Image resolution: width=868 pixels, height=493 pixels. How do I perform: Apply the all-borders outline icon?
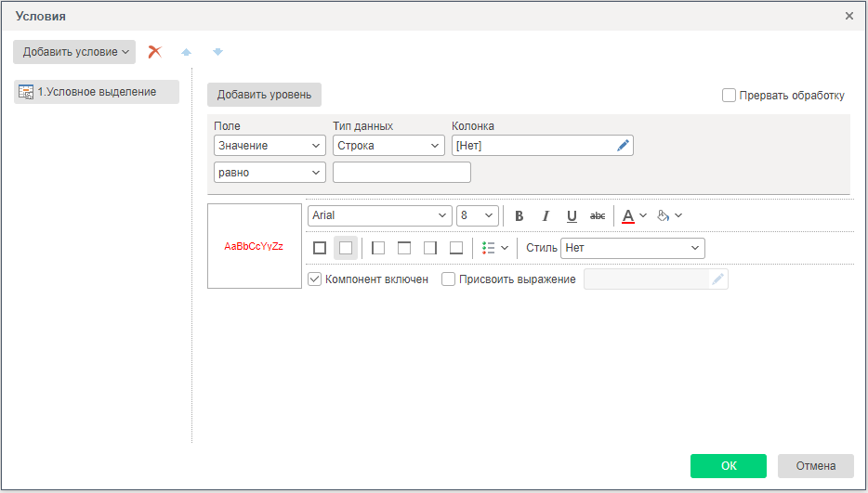320,248
